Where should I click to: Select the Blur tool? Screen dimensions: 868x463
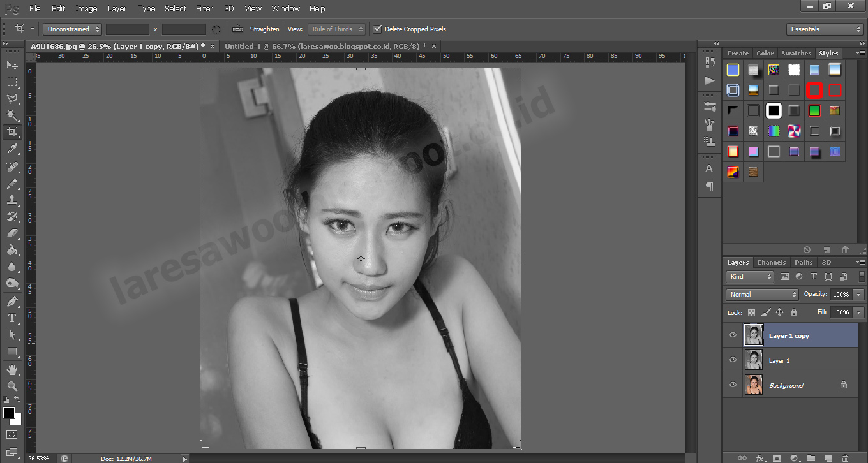click(12, 267)
